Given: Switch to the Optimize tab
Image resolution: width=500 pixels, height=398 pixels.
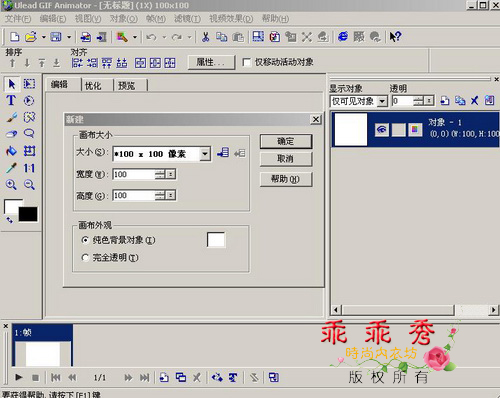Looking at the screenshot, I should point(93,86).
